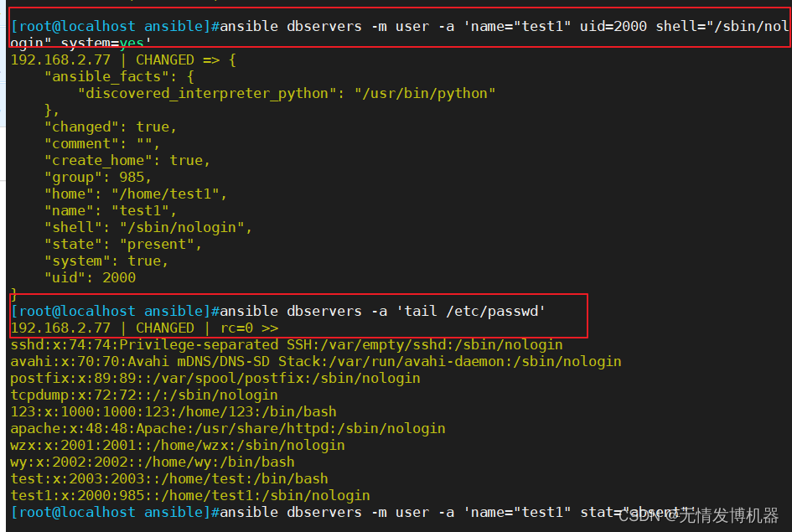The height and width of the screenshot is (532, 792).
Task: Click the wy:x:2002:2002 passwd entry
Action: [x=153, y=462]
